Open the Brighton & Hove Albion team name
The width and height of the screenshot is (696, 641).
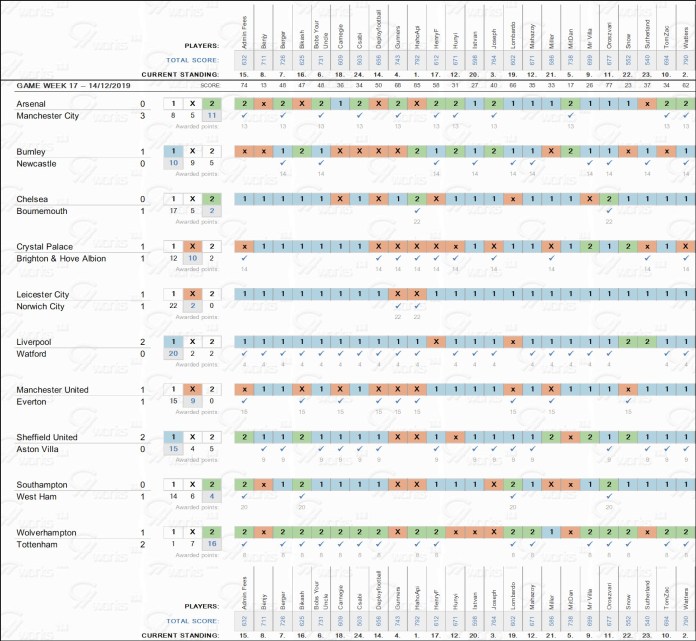coord(59,259)
